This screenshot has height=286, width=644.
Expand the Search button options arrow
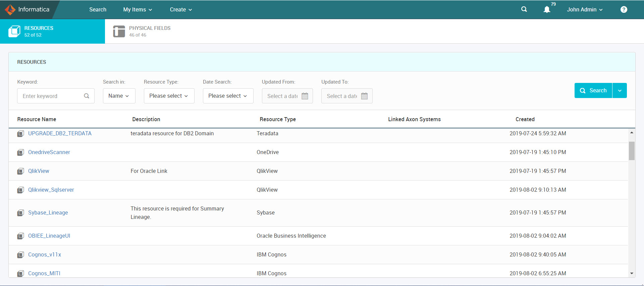[620, 91]
